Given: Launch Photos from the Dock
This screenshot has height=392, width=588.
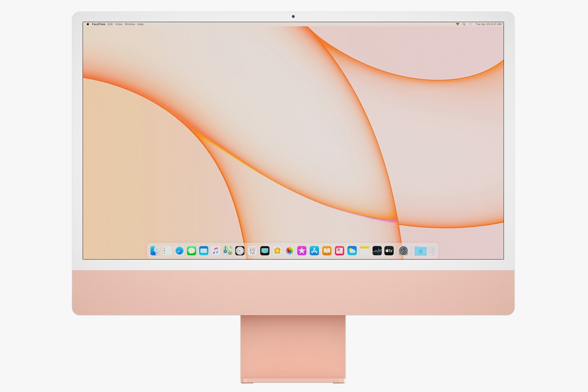Looking at the screenshot, I should [290, 251].
